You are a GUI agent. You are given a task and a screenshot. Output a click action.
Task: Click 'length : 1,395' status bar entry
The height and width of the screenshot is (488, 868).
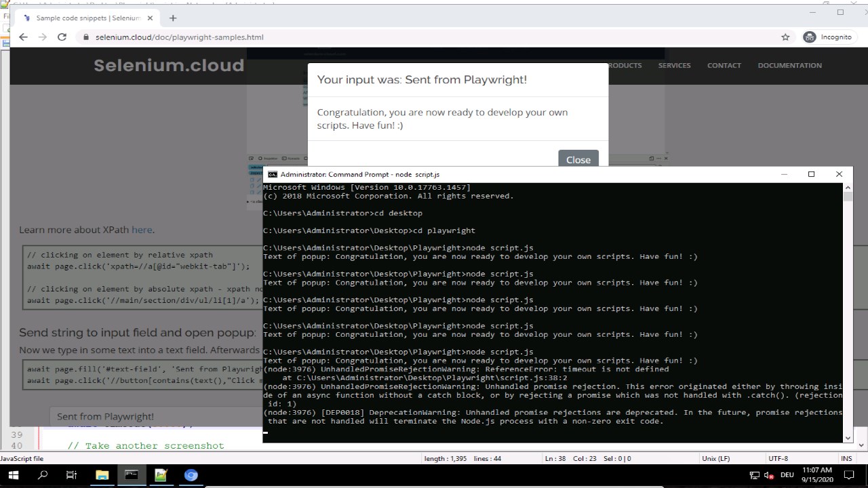(x=445, y=459)
